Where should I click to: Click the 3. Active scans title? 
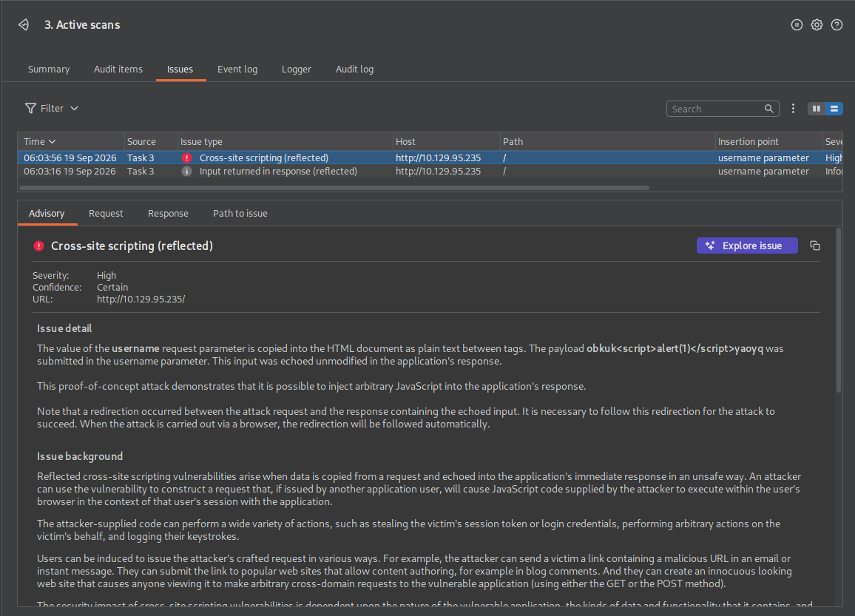[x=82, y=24]
